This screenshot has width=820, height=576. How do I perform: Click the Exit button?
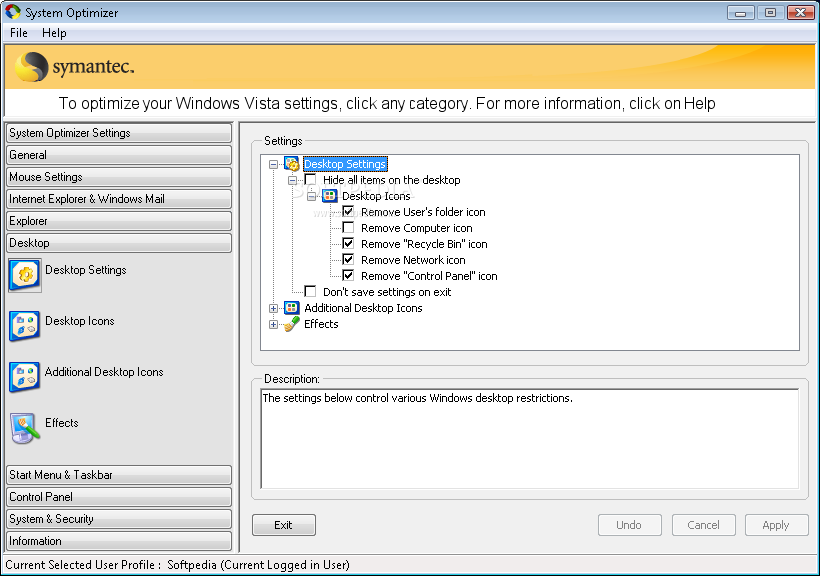click(x=283, y=525)
